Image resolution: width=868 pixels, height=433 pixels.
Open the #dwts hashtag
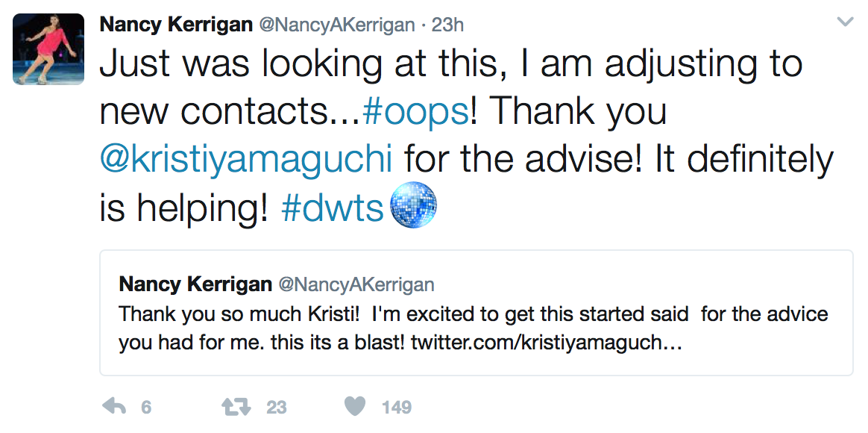coord(332,209)
